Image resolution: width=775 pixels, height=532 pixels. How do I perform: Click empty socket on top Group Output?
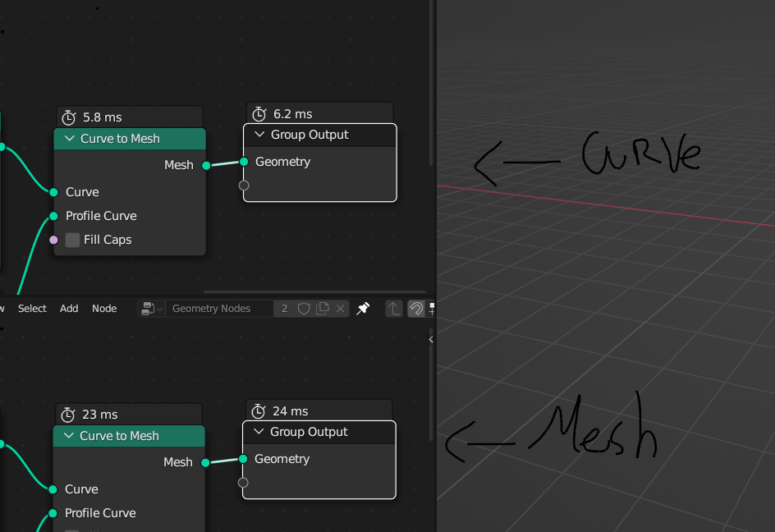(x=244, y=186)
